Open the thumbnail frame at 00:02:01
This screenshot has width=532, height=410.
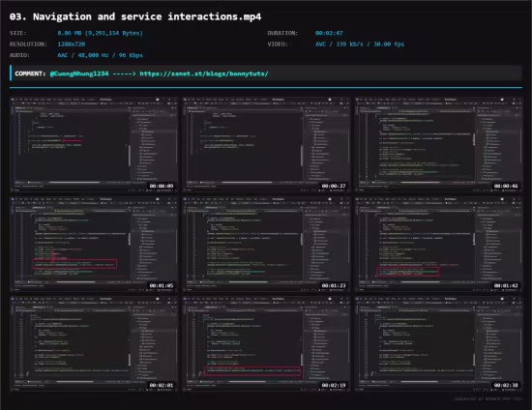pos(94,344)
